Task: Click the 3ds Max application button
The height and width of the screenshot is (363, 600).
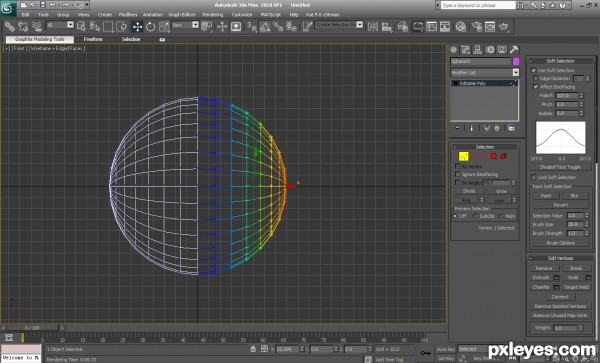Action: [8, 8]
